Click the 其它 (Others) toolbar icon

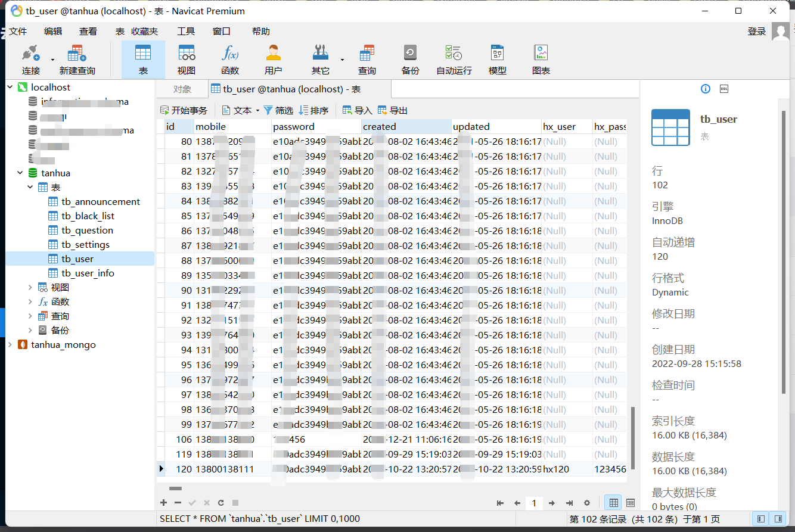[x=321, y=60]
